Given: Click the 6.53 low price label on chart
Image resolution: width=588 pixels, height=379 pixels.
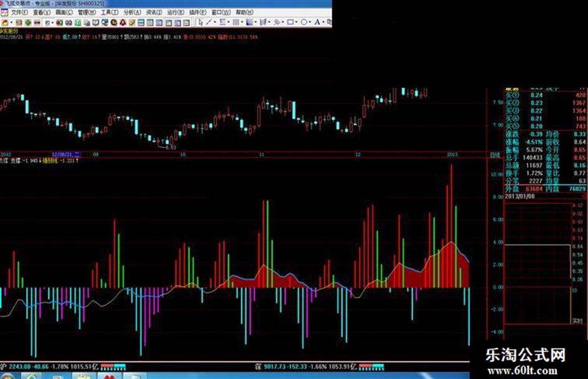Looking at the screenshot, I should tap(170, 147).
